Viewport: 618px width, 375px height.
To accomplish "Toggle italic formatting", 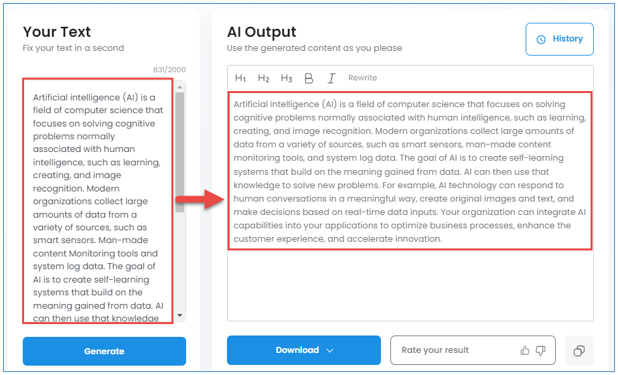I will point(331,78).
